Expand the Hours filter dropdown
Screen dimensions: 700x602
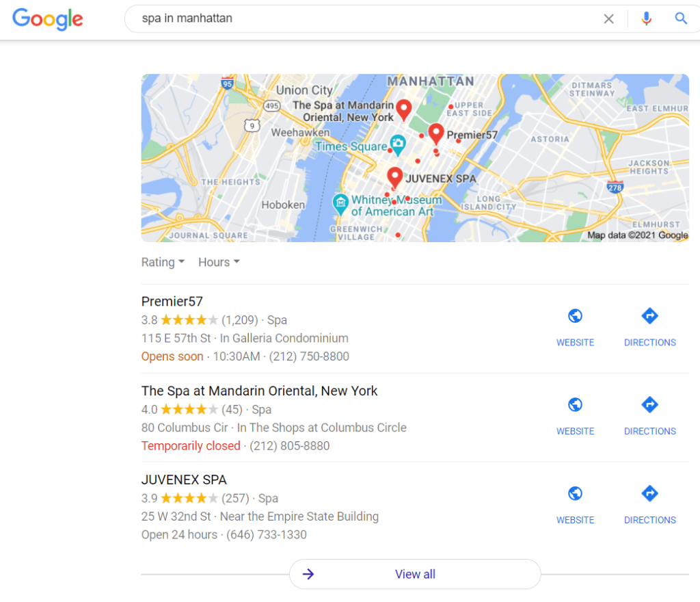click(x=219, y=262)
